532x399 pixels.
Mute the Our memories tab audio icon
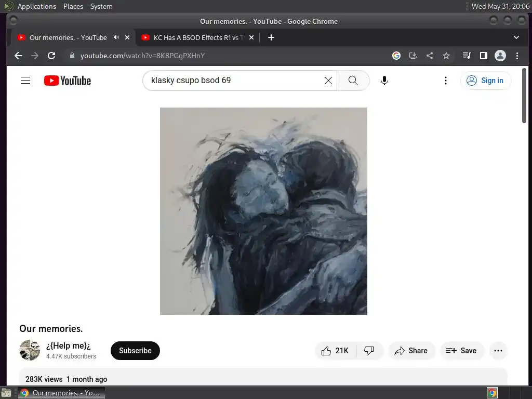coord(116,37)
